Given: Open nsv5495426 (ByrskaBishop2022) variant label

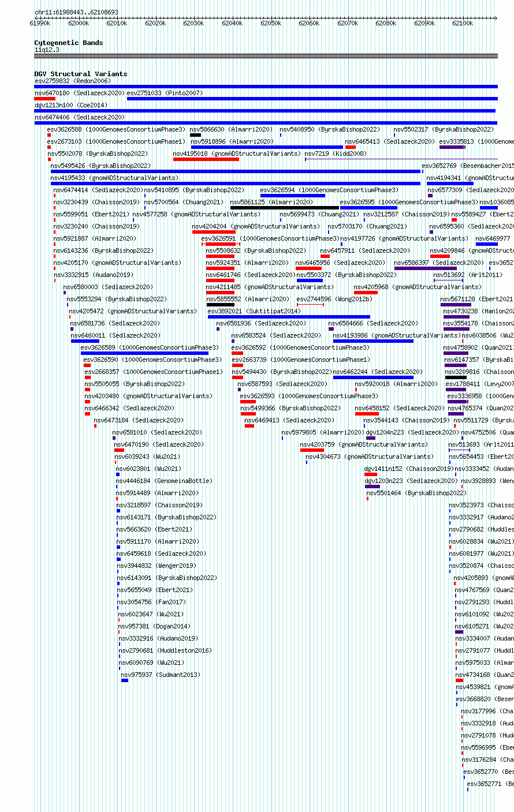Looking at the screenshot, I should [x=100, y=166].
